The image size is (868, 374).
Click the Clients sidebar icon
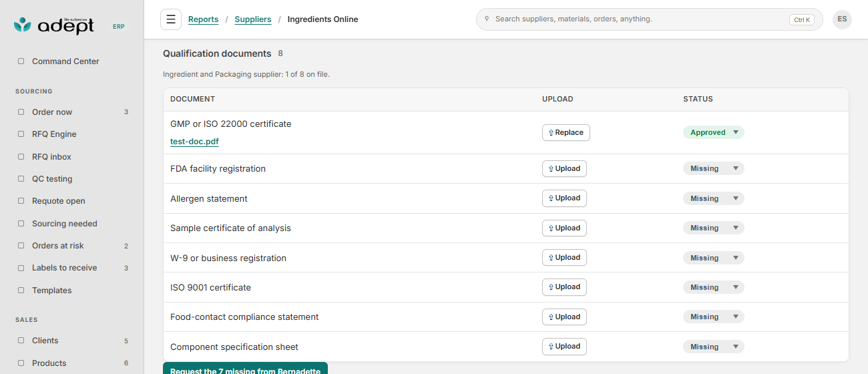(x=21, y=341)
